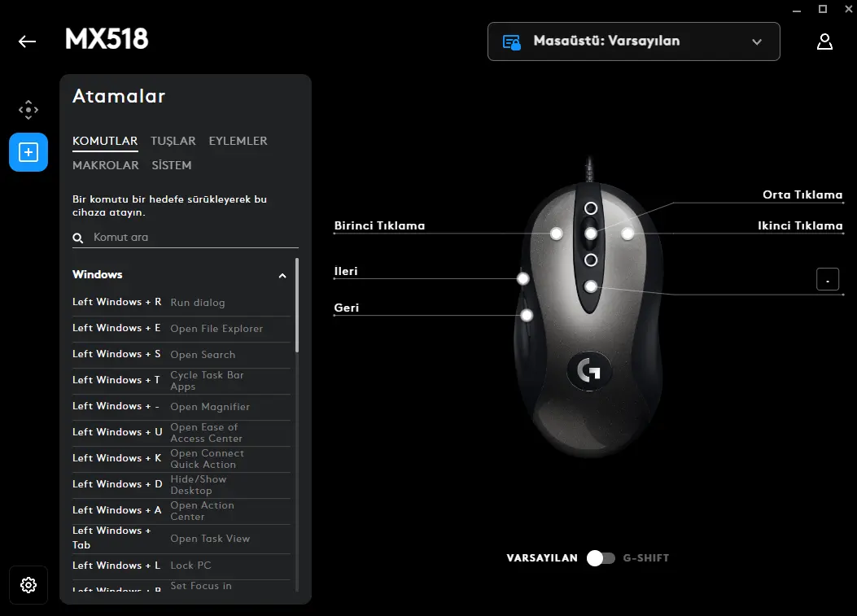Open settings via the gear icon
This screenshot has height=616, width=857.
tap(28, 585)
